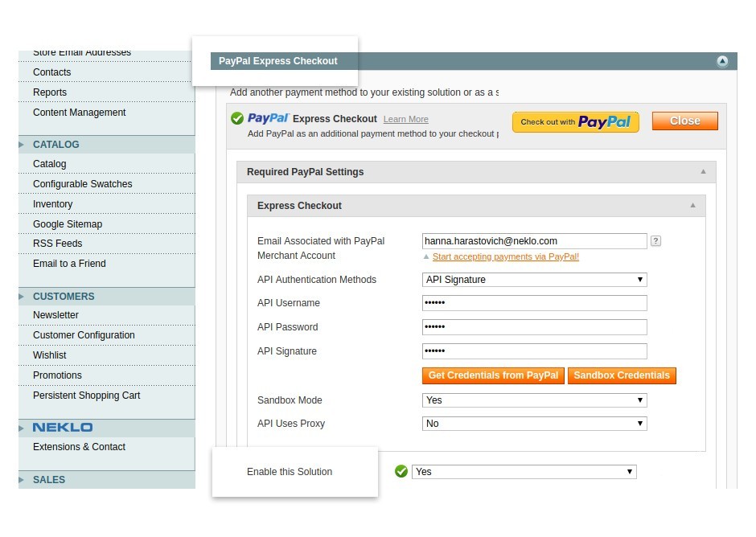Click the PayPal Express Checkout header title
The height and width of the screenshot is (537, 756).
pyautogui.click(x=277, y=61)
